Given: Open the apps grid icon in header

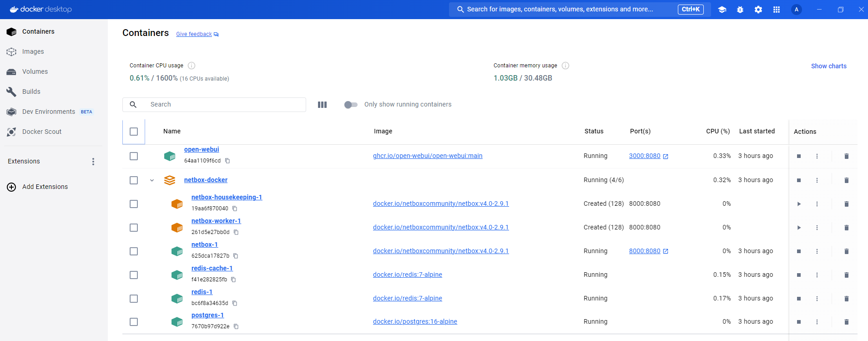Looking at the screenshot, I should (x=777, y=10).
